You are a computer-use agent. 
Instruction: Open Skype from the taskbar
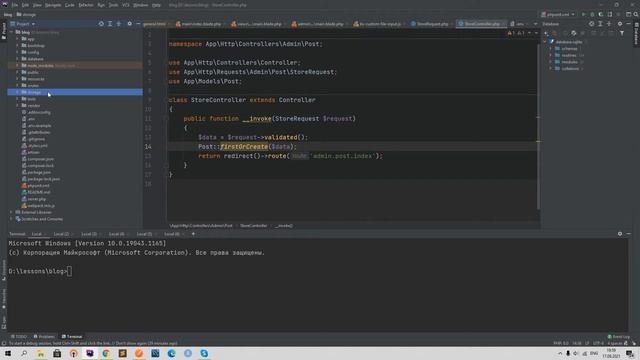204,353
